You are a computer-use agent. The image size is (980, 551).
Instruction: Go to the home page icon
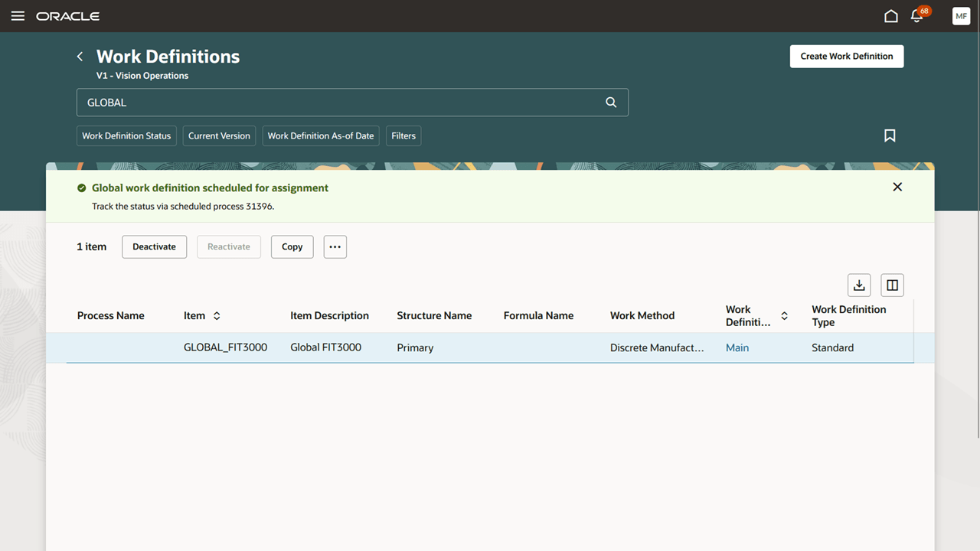[890, 16]
